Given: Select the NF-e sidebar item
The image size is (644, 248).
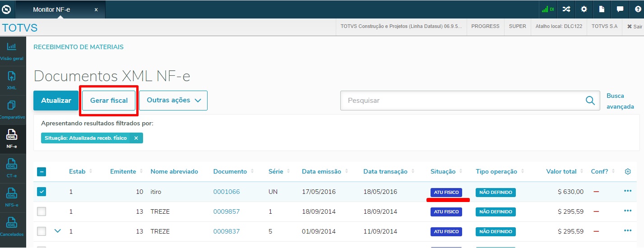Looking at the screenshot, I should coord(12,139).
